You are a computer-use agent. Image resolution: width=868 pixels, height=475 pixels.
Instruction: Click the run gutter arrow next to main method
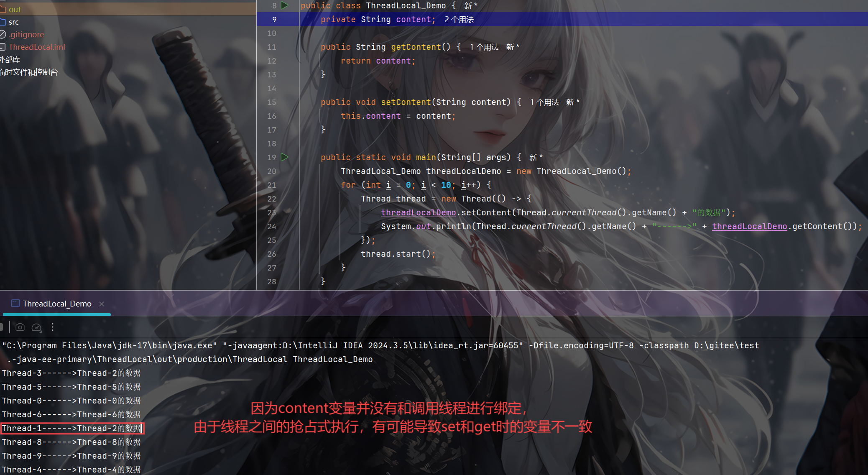(x=285, y=157)
